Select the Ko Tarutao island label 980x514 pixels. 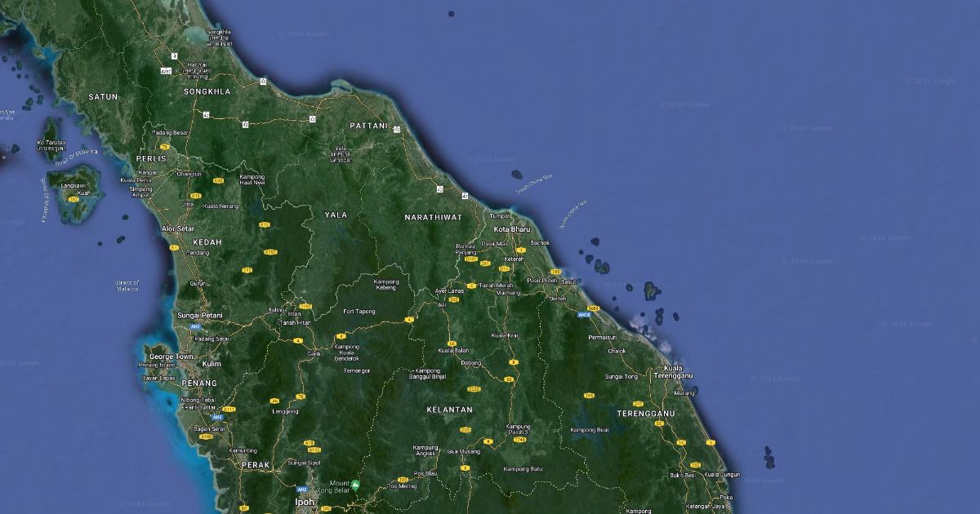click(x=51, y=142)
